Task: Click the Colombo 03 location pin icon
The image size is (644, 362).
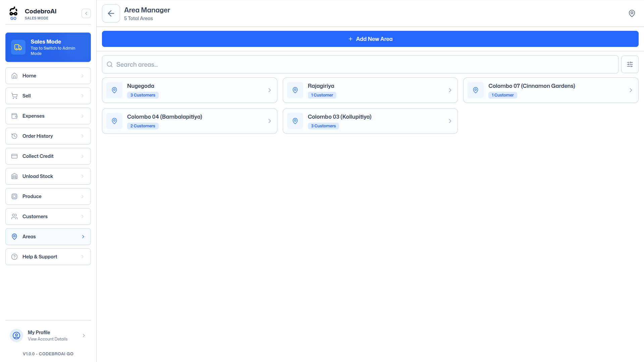Action: (295, 121)
